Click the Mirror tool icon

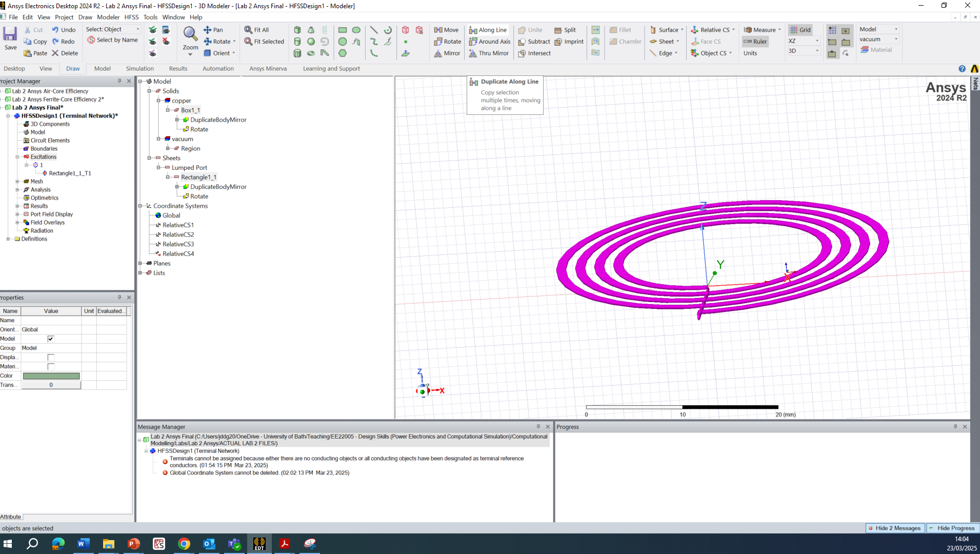pos(447,53)
